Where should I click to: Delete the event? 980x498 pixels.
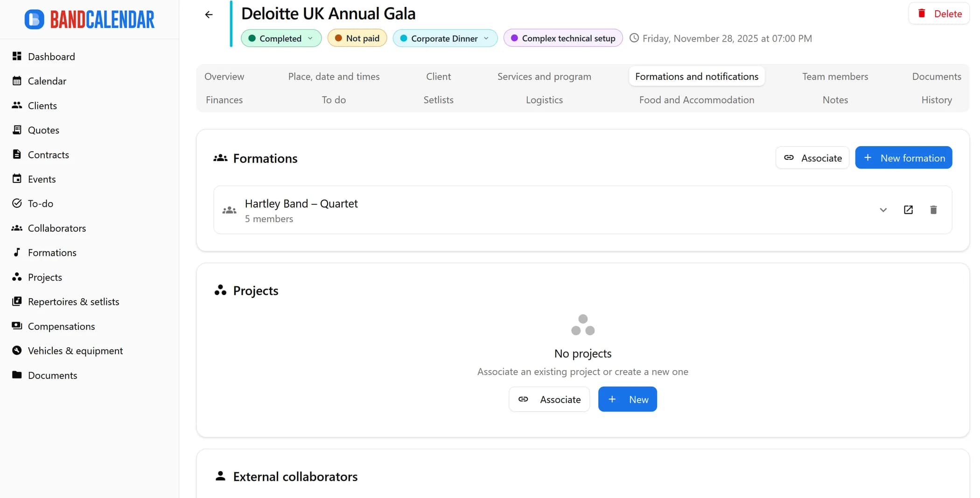point(939,14)
